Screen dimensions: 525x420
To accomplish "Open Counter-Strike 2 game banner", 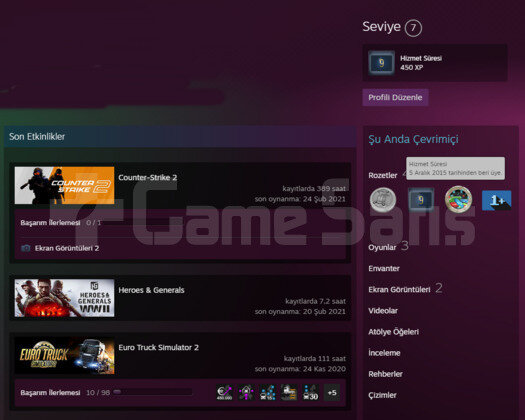I will (x=64, y=185).
